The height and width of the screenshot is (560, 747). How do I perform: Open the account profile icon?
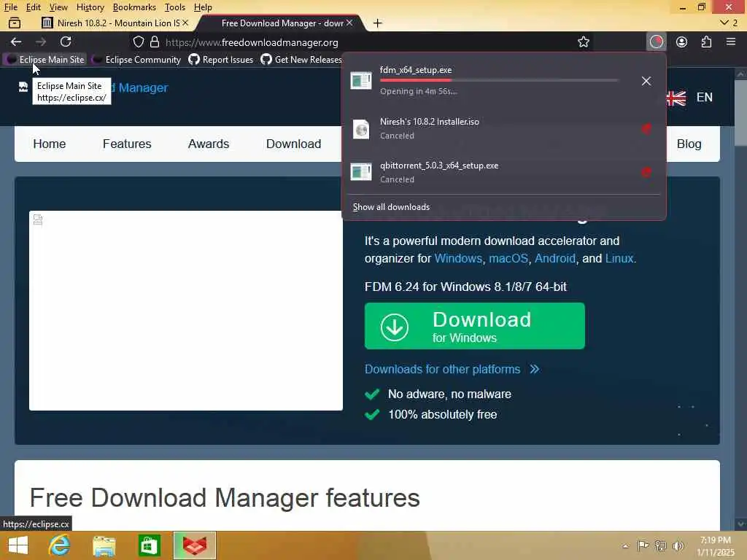[682, 42]
